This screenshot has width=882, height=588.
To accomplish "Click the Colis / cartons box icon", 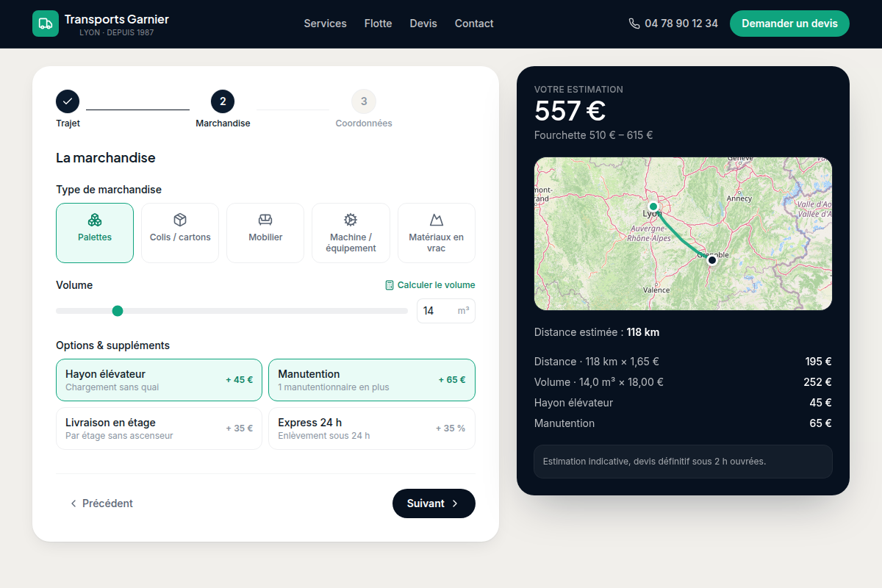I will (180, 220).
